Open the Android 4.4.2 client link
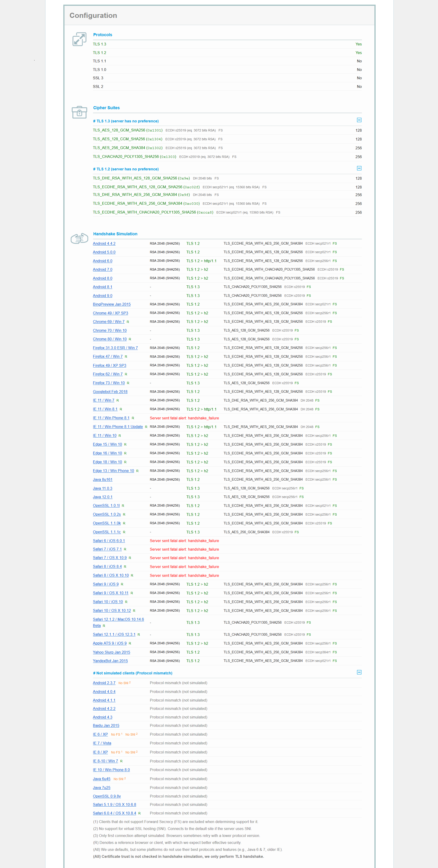Viewport: 438px width, 868px height. [x=104, y=244]
